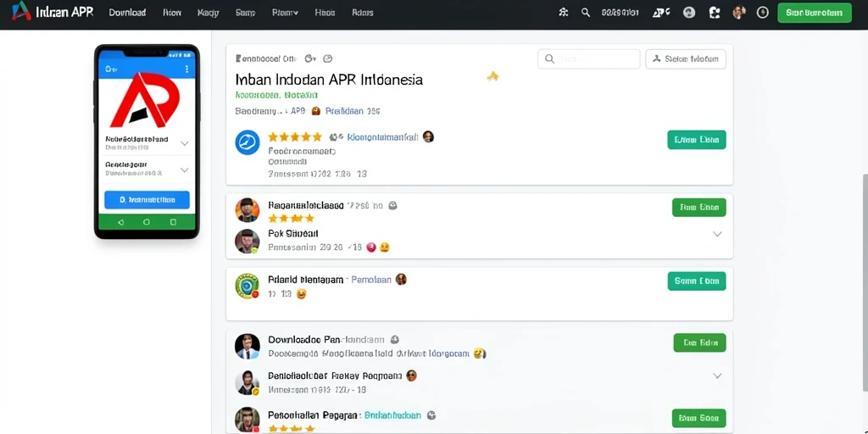This screenshot has height=434, width=868.
Task: Click the teal button in the 'Rdanid Mentapam' card
Action: tap(697, 281)
